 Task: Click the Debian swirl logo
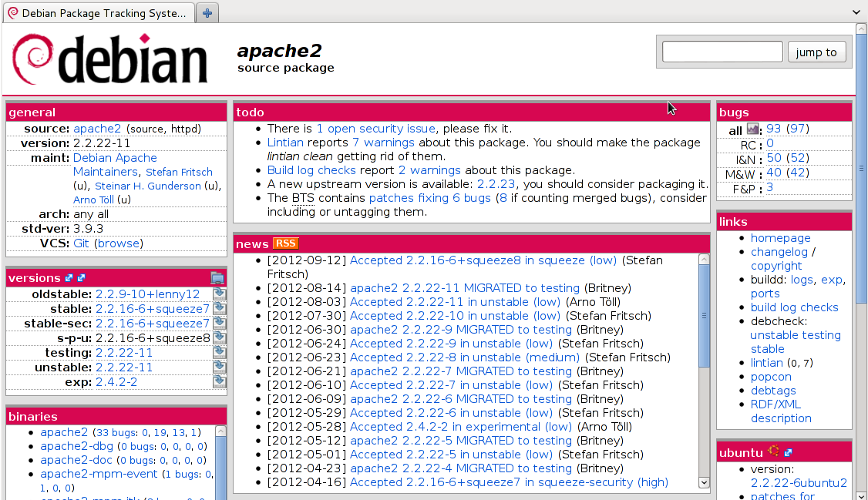[x=33, y=59]
